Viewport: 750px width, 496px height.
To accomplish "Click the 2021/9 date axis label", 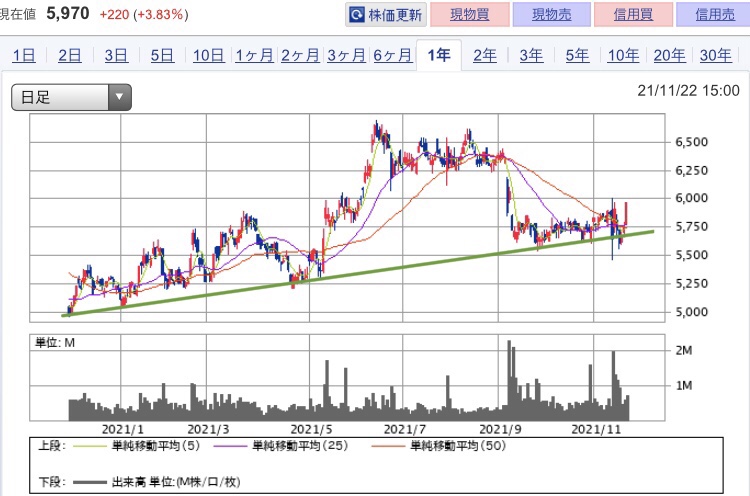I will tap(500, 429).
